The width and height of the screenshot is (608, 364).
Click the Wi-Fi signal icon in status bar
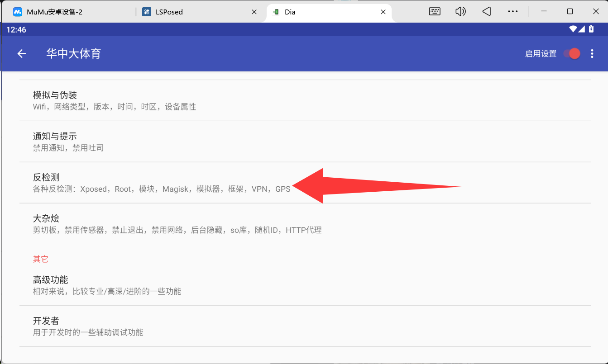coord(573,29)
